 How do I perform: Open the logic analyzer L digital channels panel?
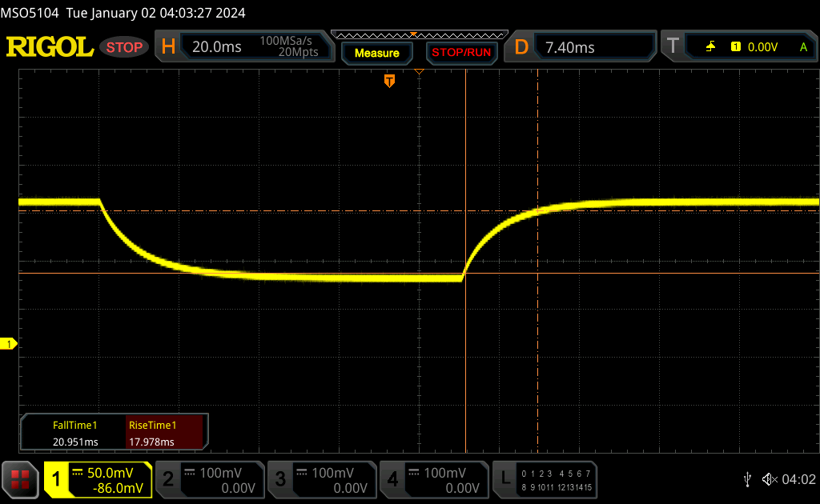545,479
